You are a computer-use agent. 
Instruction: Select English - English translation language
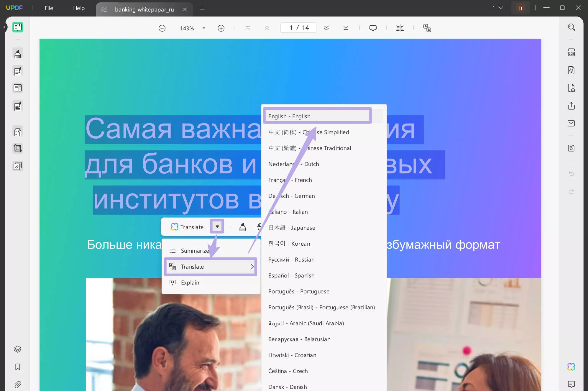point(317,116)
